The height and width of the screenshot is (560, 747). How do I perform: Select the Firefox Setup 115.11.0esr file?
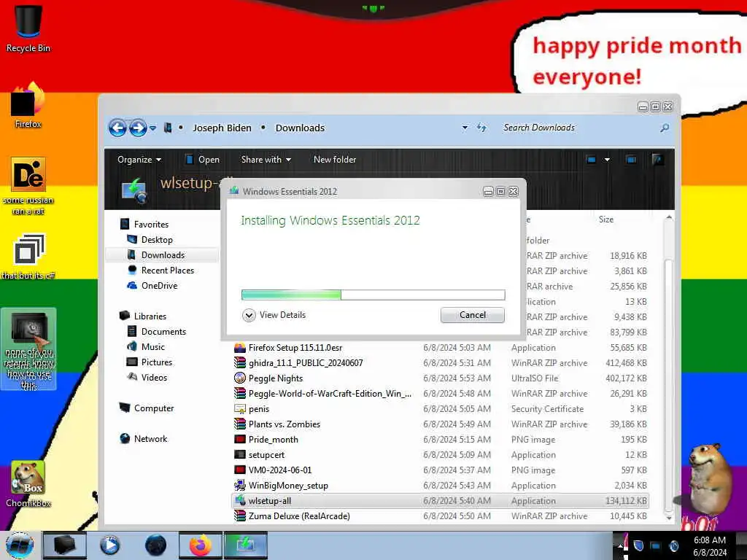[441, 348]
